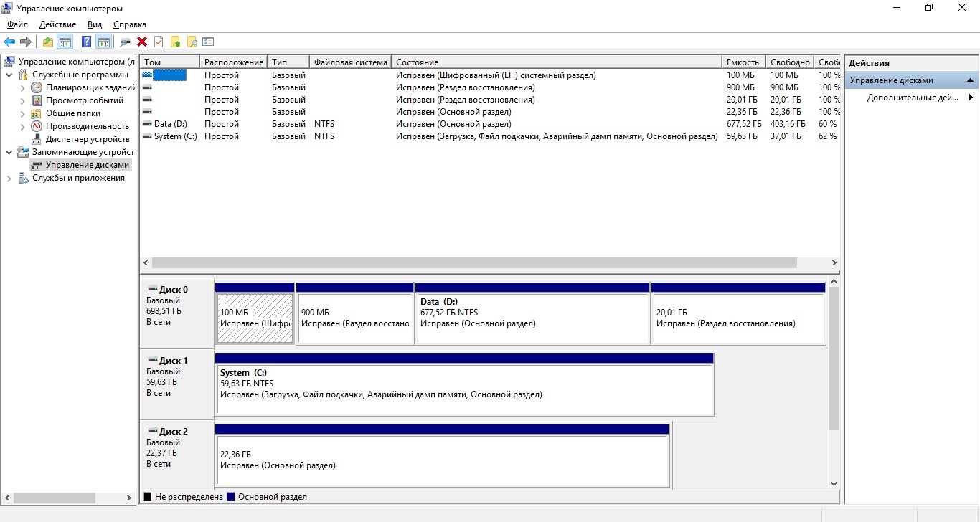Open the Действие menu
Image resolution: width=980 pixels, height=522 pixels.
(x=57, y=24)
